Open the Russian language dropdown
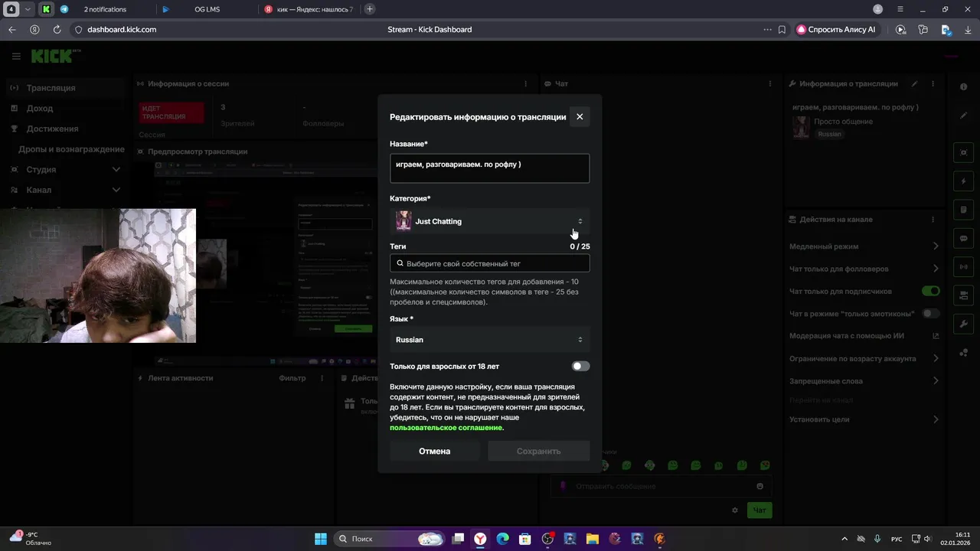 (489, 340)
